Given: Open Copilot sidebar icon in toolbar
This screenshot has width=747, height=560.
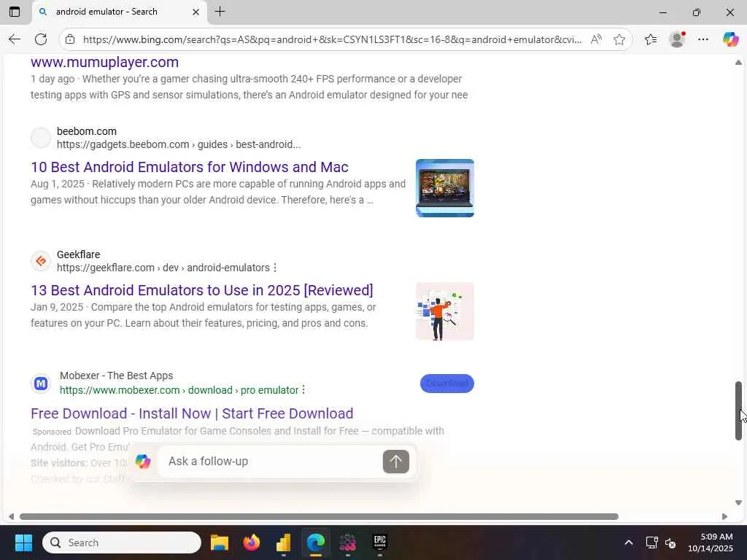Looking at the screenshot, I should (x=730, y=39).
